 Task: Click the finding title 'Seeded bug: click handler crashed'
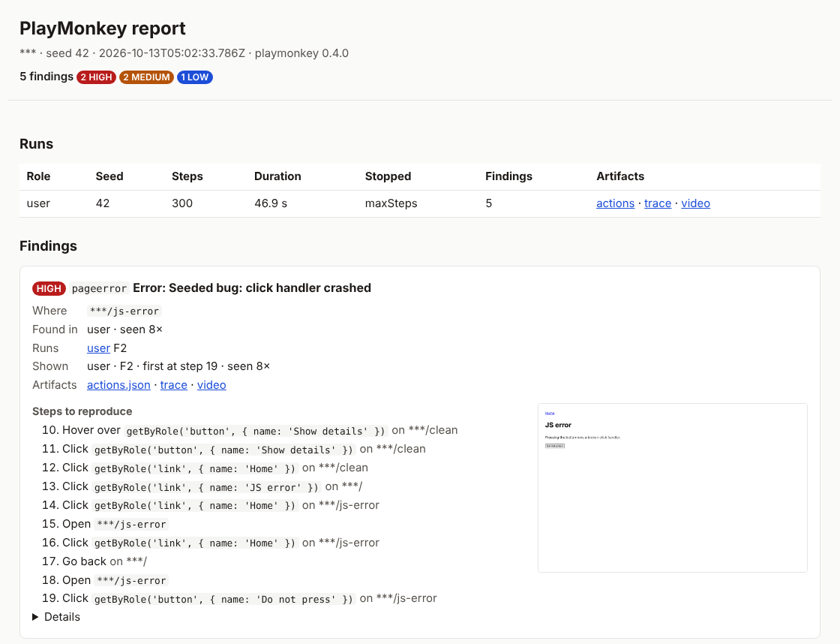(269, 288)
